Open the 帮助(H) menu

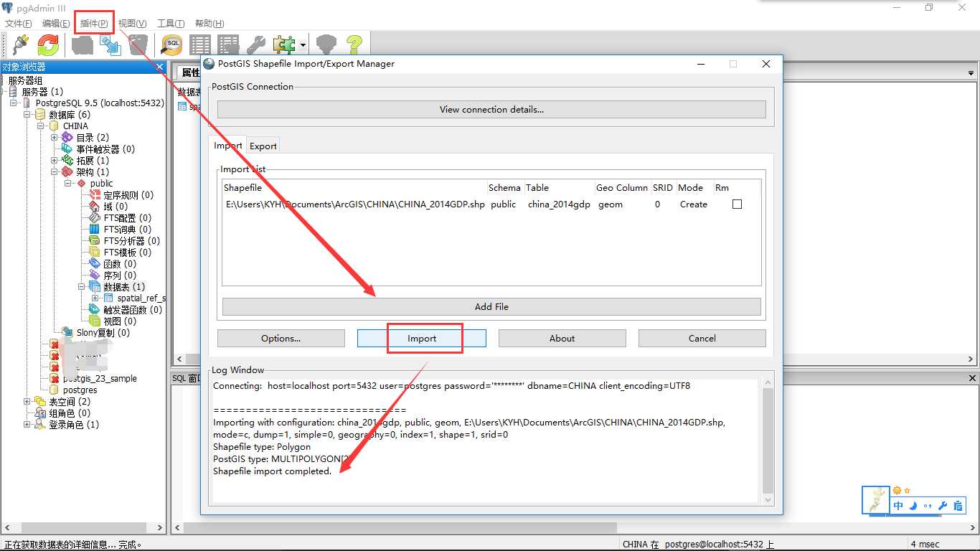point(209,24)
